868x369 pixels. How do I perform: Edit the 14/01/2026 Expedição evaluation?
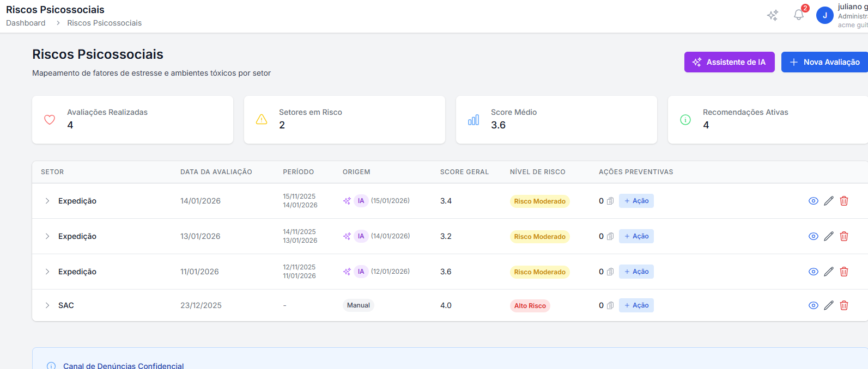829,201
